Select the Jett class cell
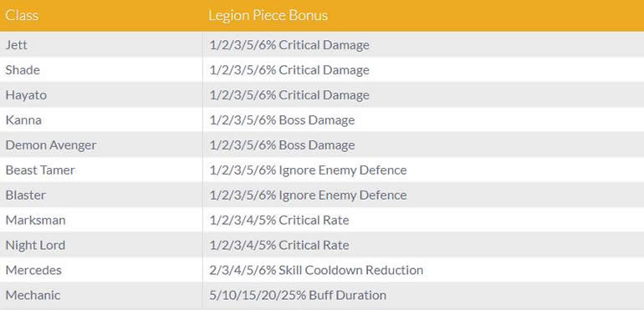The image size is (644, 310). [101, 45]
